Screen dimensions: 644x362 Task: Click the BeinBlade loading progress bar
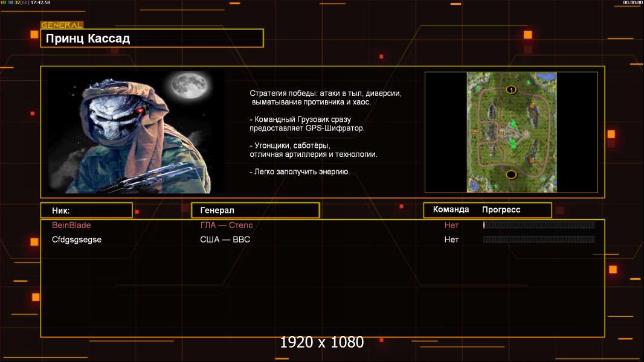tap(539, 224)
